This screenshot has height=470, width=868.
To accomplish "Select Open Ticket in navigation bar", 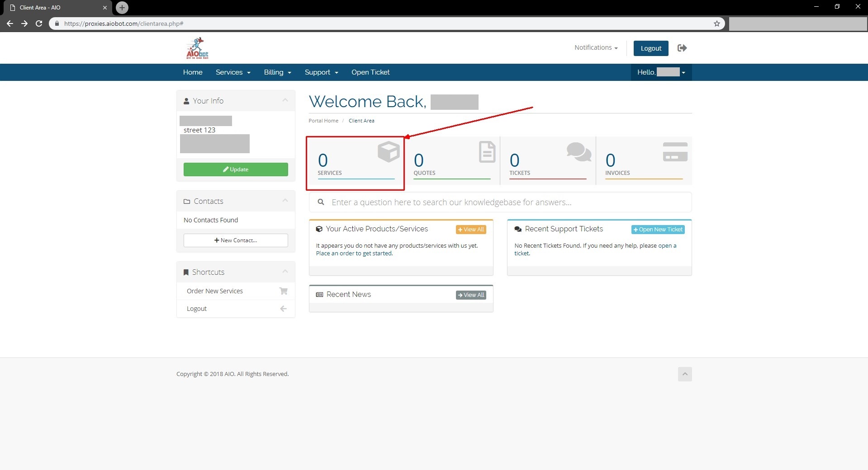I will (x=370, y=72).
